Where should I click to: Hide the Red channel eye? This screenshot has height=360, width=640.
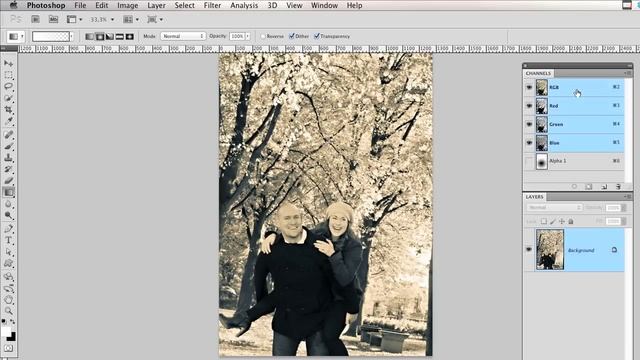529,106
